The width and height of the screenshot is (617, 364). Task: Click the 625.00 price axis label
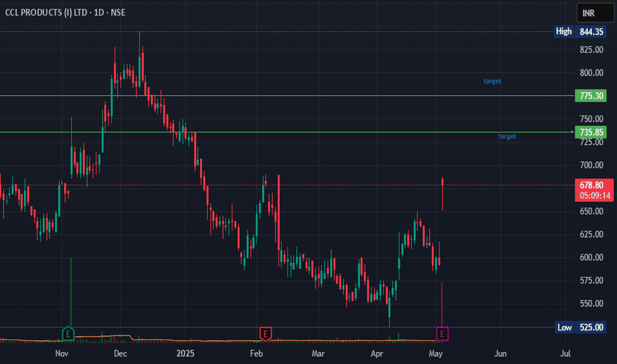(591, 234)
